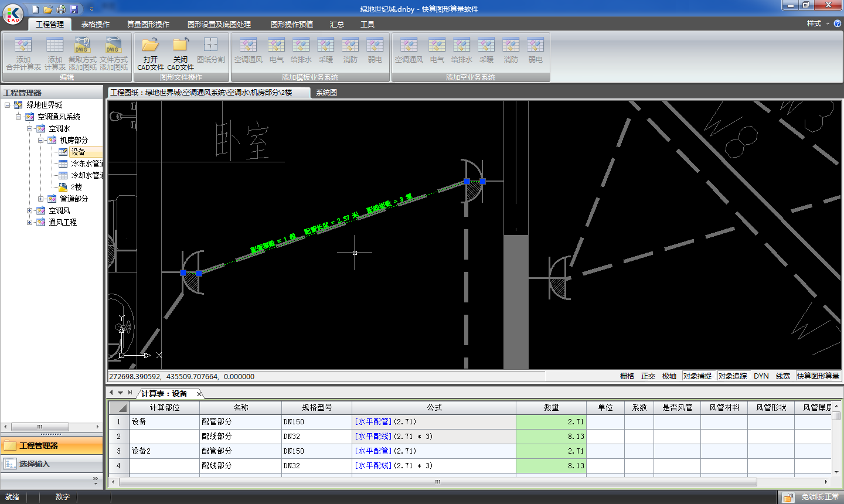
Task: Click 文件方式添加图纸 icon
Action: coord(113,54)
